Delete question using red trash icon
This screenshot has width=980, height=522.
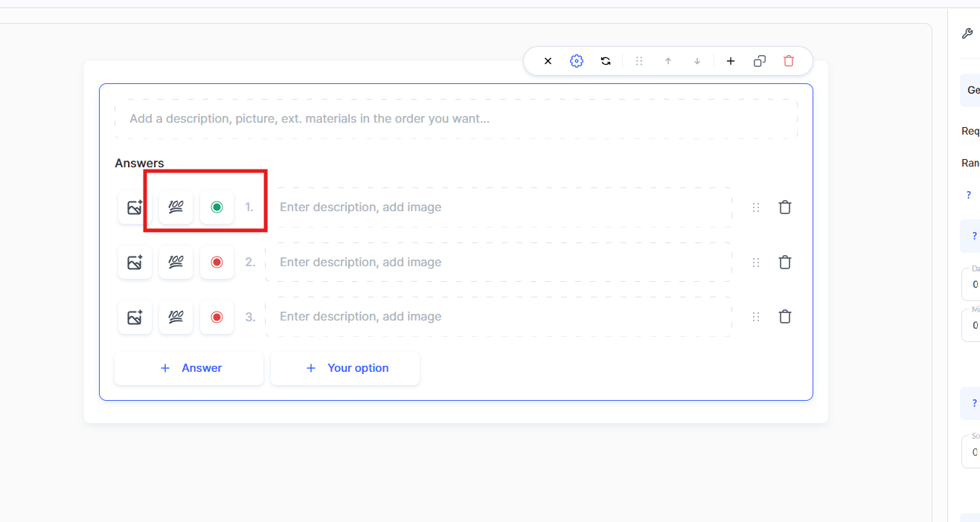click(789, 61)
